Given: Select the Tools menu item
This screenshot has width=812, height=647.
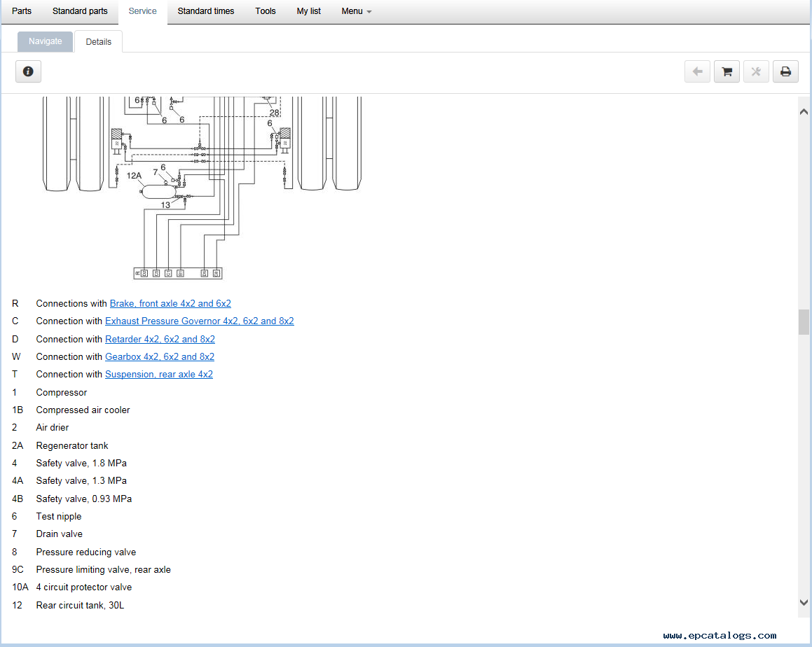Looking at the screenshot, I should pyautogui.click(x=266, y=11).
